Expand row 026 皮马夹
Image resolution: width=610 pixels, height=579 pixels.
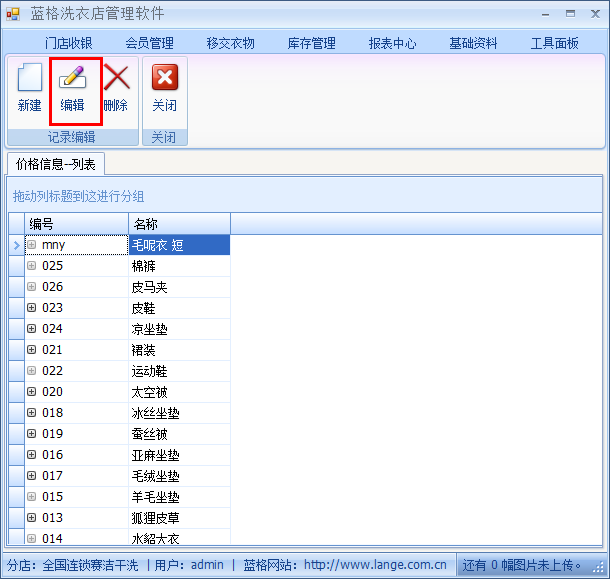point(32,287)
